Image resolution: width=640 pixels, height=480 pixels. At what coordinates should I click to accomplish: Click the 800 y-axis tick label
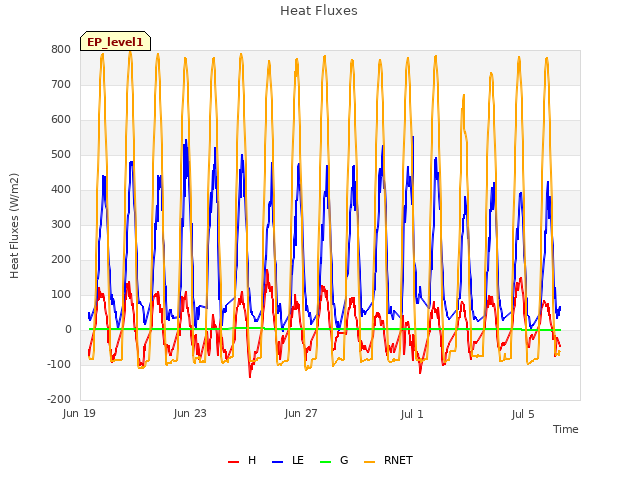point(61,49)
